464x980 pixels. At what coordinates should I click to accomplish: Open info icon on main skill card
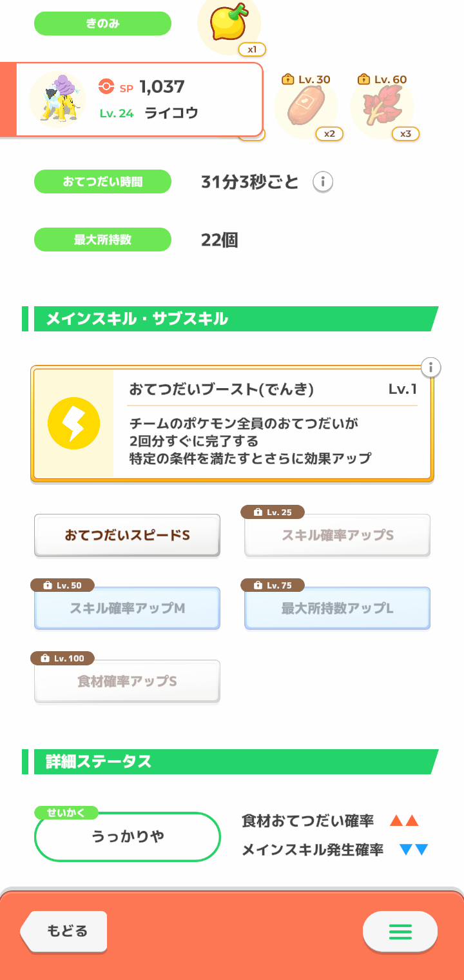tap(431, 368)
